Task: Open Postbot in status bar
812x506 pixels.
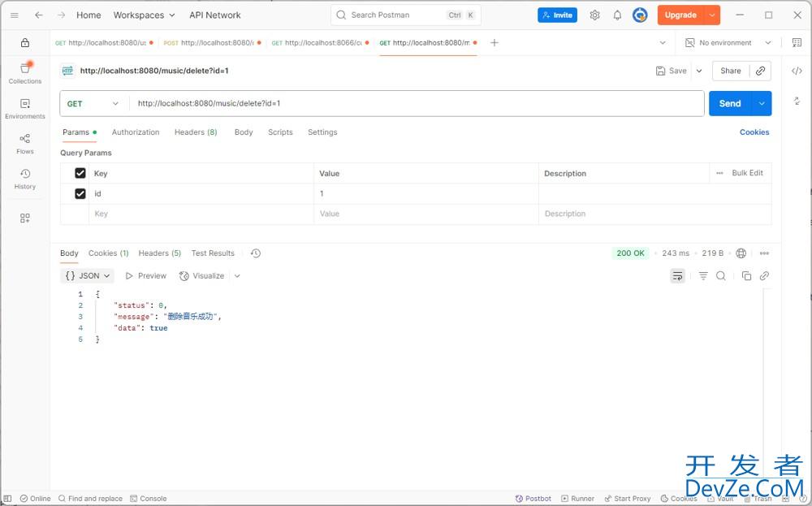Action: pos(533,499)
